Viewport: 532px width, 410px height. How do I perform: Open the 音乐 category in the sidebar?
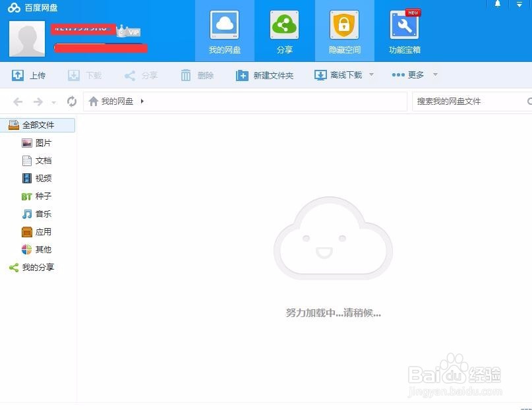click(43, 214)
